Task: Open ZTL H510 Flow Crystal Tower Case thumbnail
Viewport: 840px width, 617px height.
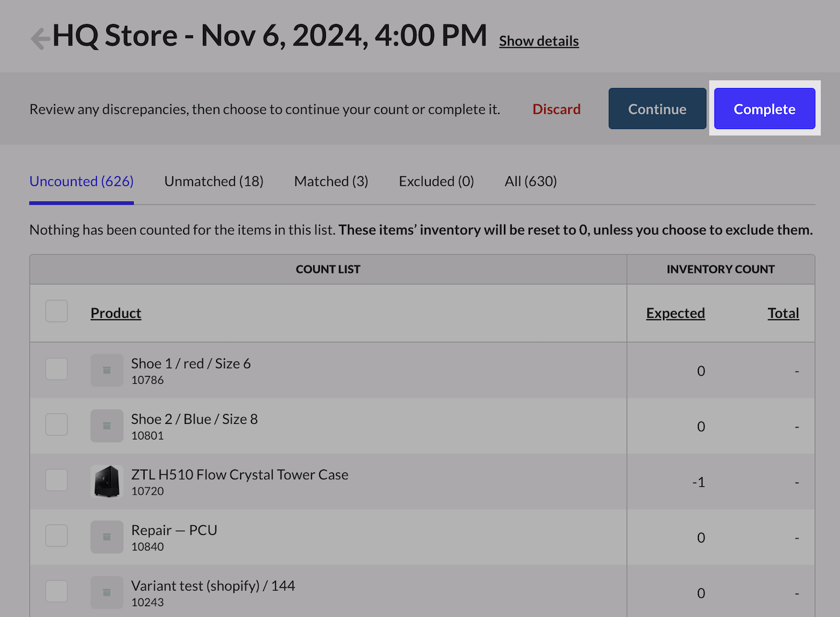Action: (x=107, y=481)
